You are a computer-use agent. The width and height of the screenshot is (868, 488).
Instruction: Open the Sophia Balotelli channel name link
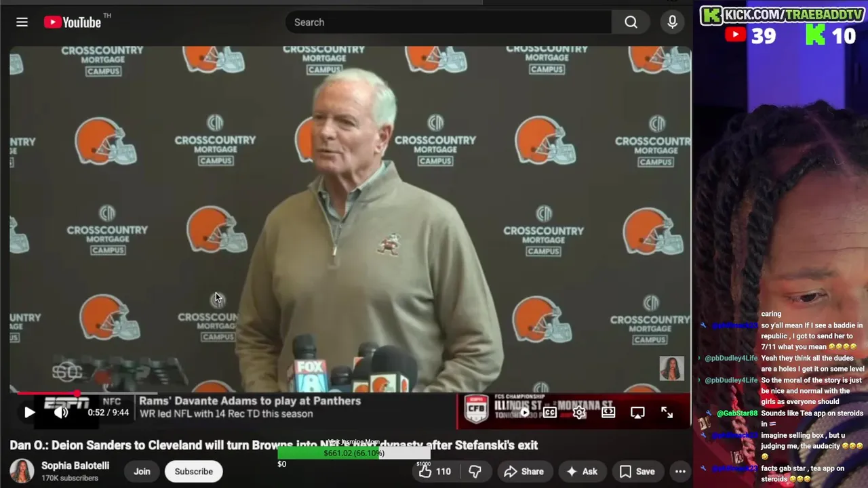[75, 466]
